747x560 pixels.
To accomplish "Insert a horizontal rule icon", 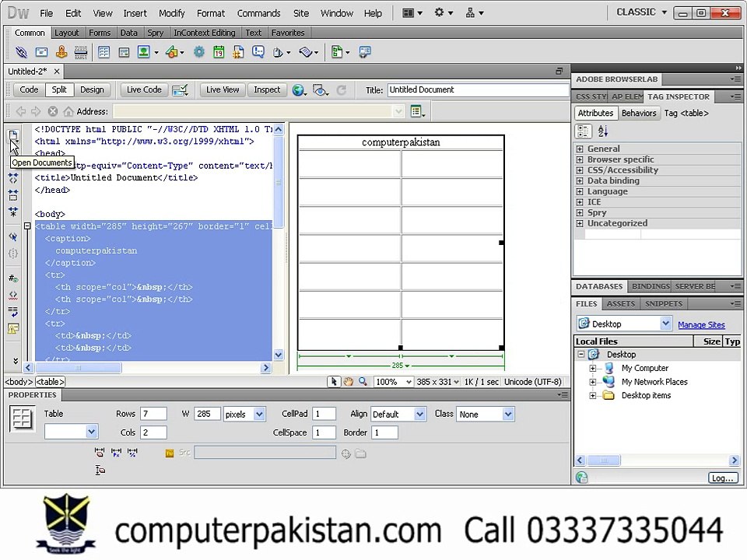I will point(80,52).
